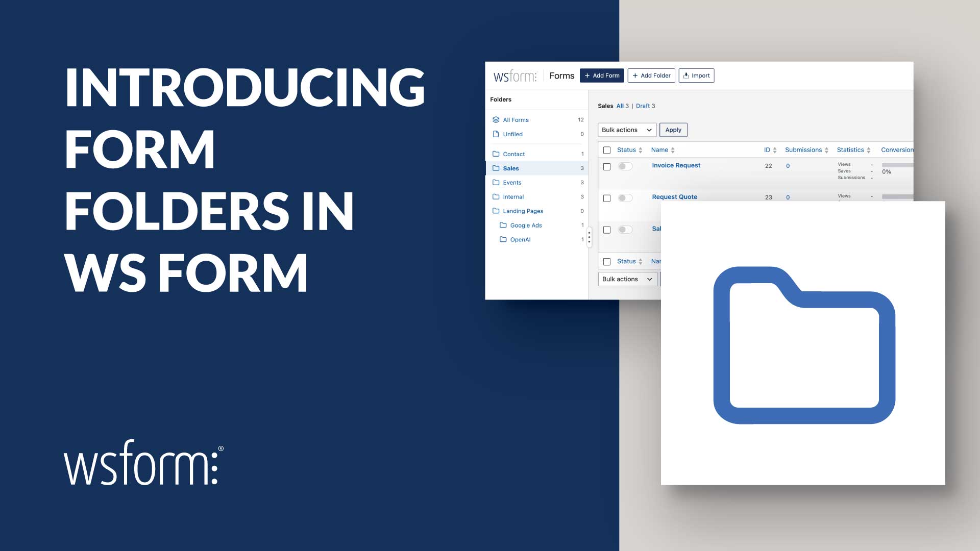Toggle the Request Quote status switch
The width and height of the screenshot is (980, 551).
click(625, 198)
